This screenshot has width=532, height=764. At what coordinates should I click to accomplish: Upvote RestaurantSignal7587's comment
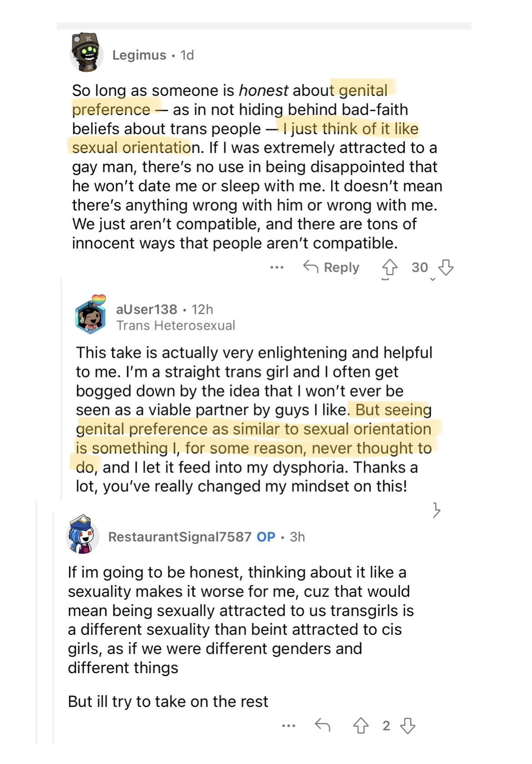click(361, 725)
